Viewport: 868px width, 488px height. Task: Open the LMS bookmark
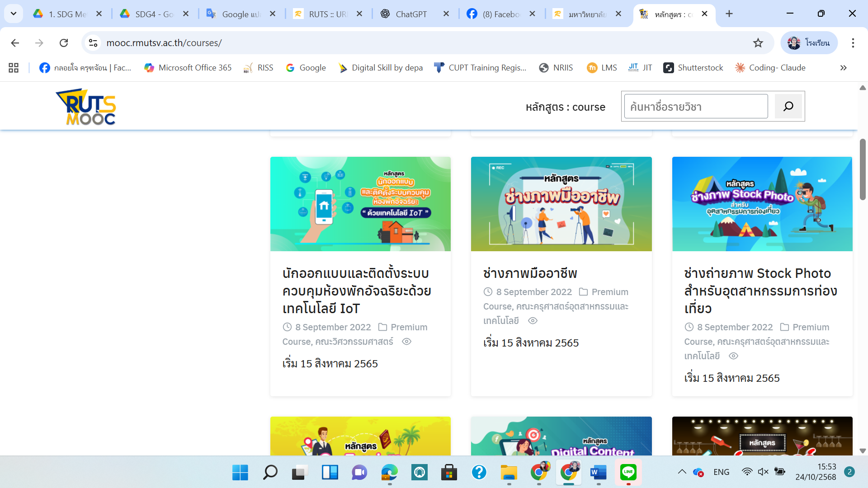coord(602,67)
